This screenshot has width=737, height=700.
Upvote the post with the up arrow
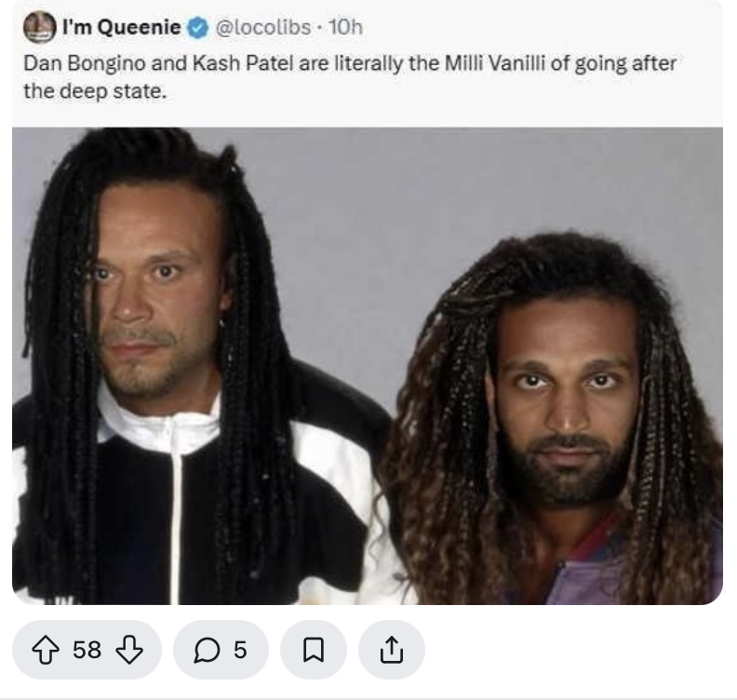click(x=46, y=650)
